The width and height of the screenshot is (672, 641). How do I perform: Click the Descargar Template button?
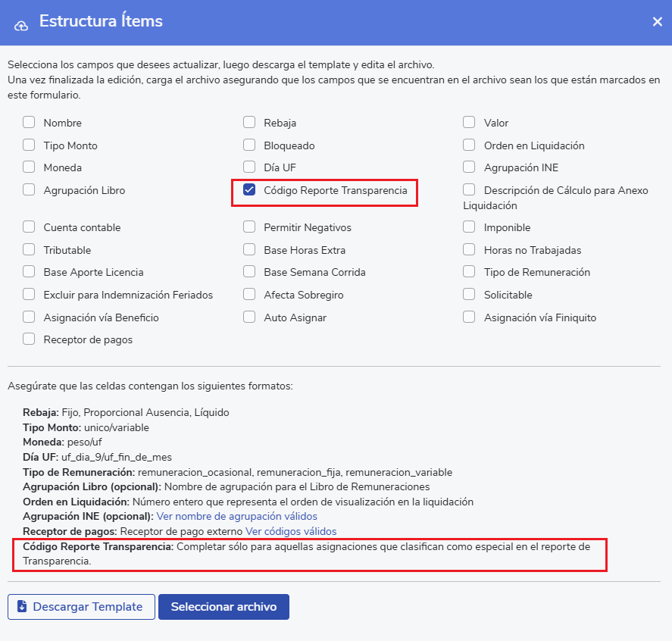pos(81,607)
